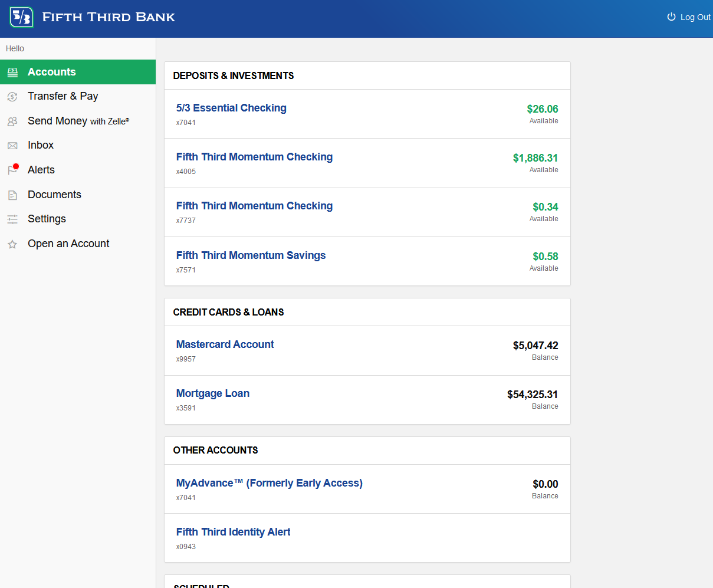Click the $54,325.31 mortgage balance
Image resolution: width=713 pixels, height=588 pixels.
[x=533, y=395]
